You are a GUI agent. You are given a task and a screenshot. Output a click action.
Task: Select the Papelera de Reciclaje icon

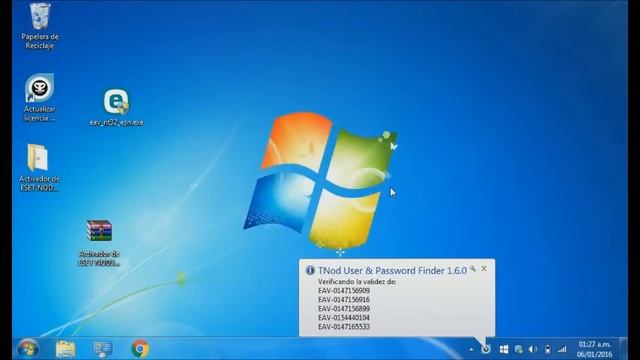coord(40,26)
